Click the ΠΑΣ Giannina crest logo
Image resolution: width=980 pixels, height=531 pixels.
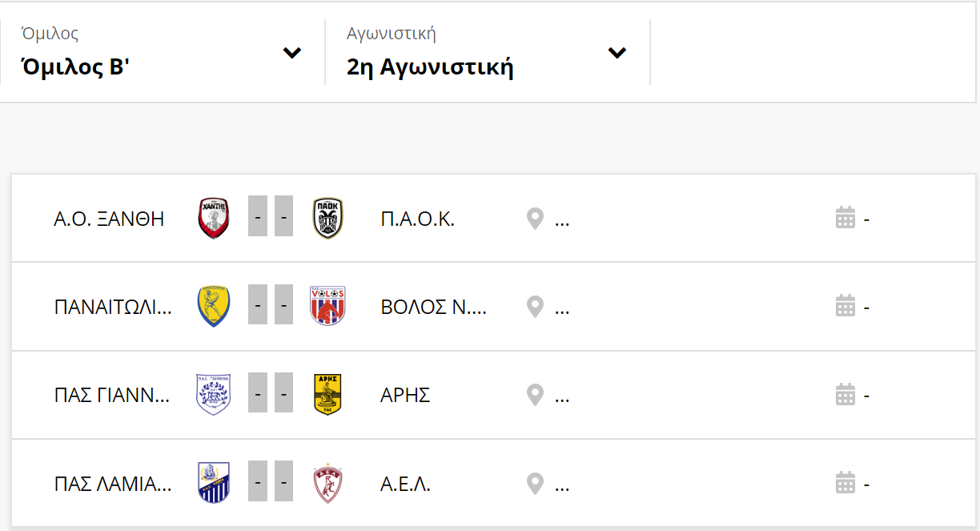(214, 395)
